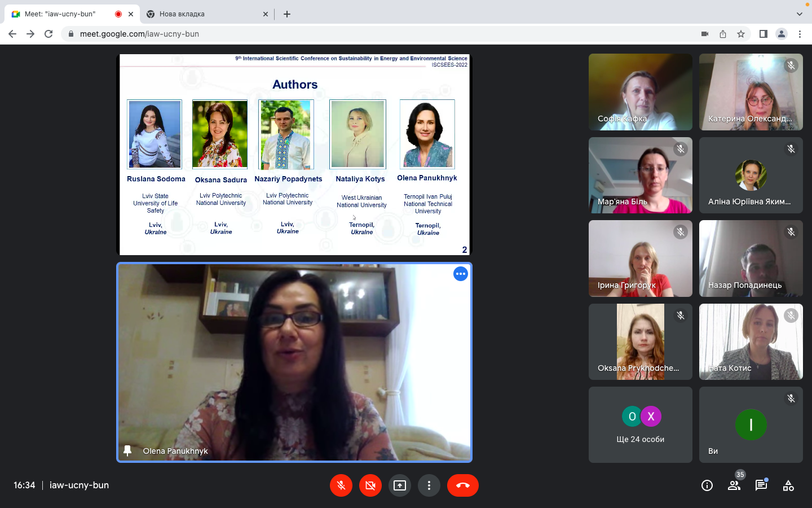This screenshot has height=508, width=812.
Task: Select Назар Попадинець's video thumbnail
Action: (x=751, y=259)
